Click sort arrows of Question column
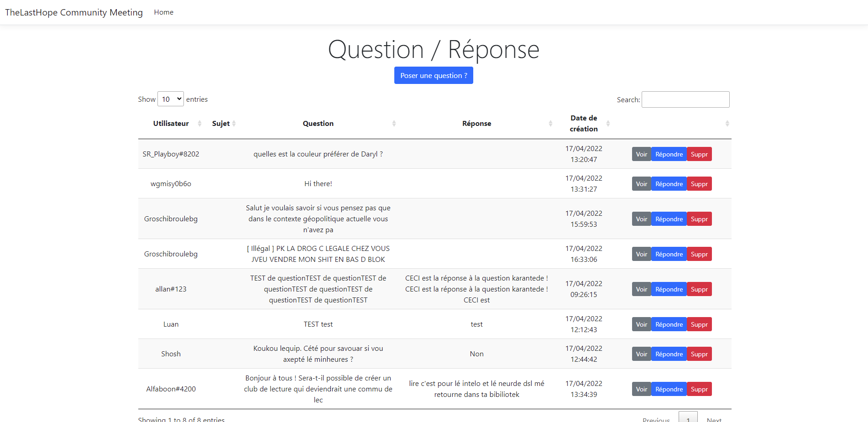868x422 pixels. click(394, 124)
